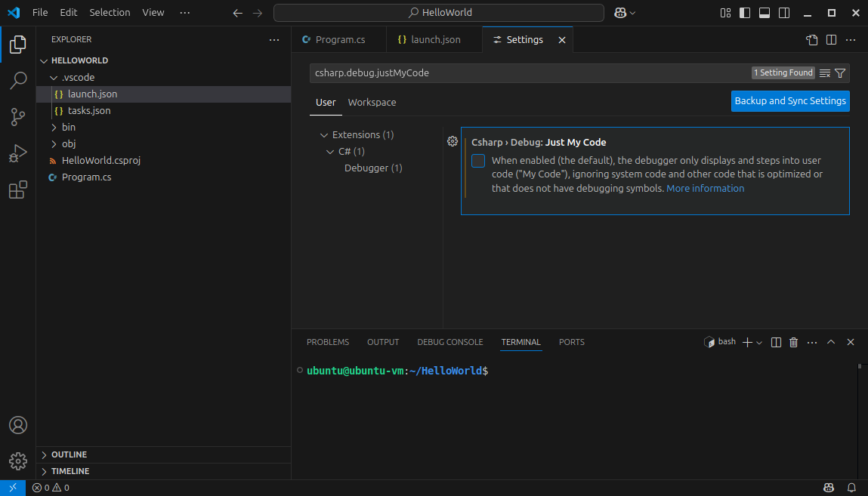The image size is (868, 496).
Task: Kill the terminal with trash icon
Action: pyautogui.click(x=793, y=342)
